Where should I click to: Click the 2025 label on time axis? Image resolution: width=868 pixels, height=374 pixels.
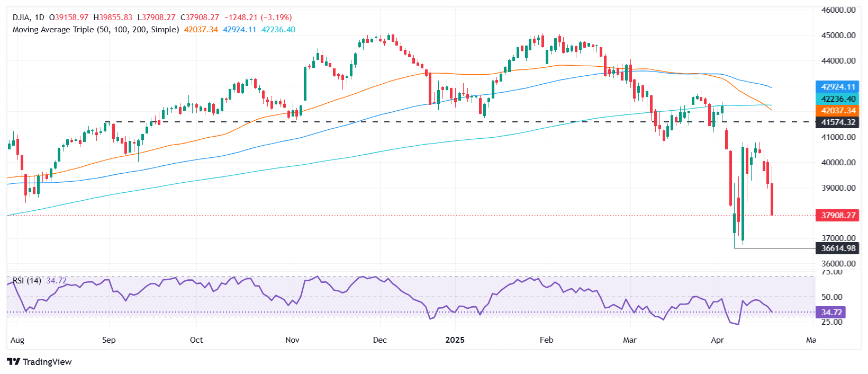[x=455, y=340]
